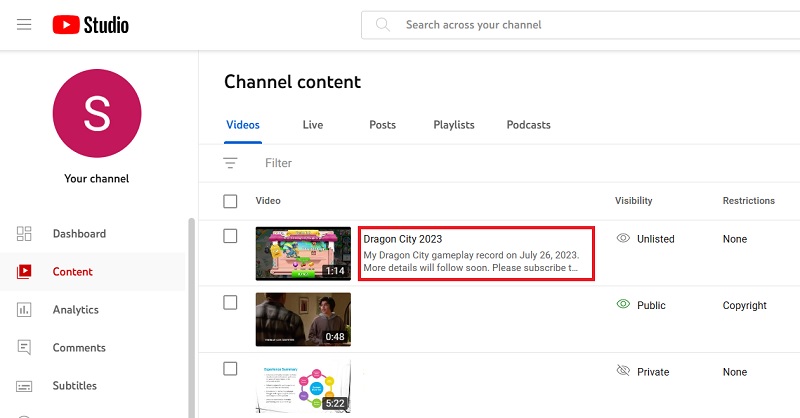
Task: Click the Unlisted eye icon
Action: tap(623, 238)
